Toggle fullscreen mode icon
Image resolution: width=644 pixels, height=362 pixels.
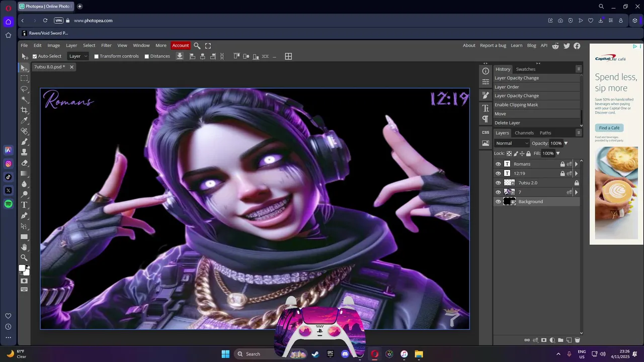click(208, 45)
